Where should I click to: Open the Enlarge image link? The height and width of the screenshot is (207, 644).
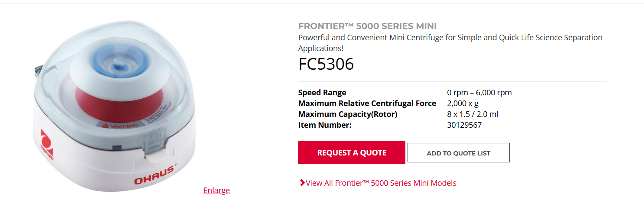click(217, 190)
